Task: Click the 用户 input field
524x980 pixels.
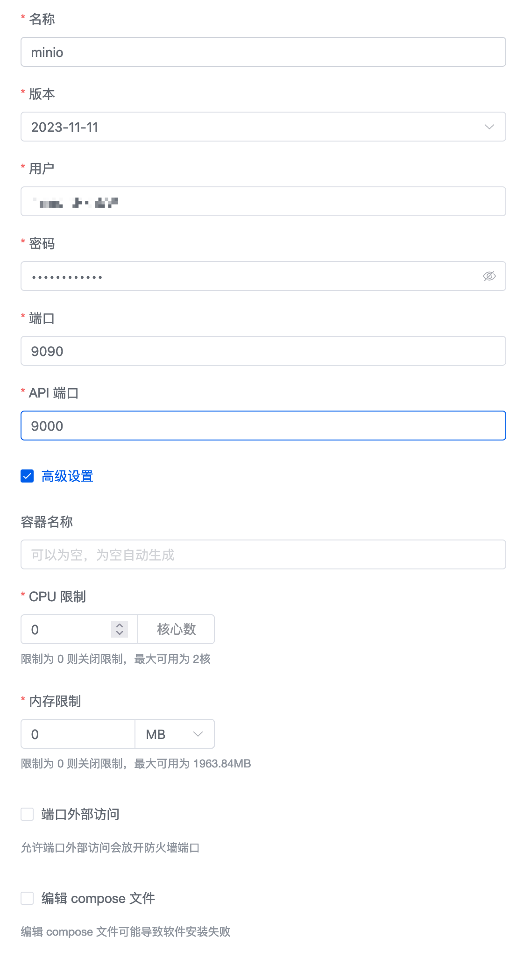Action: tap(263, 201)
